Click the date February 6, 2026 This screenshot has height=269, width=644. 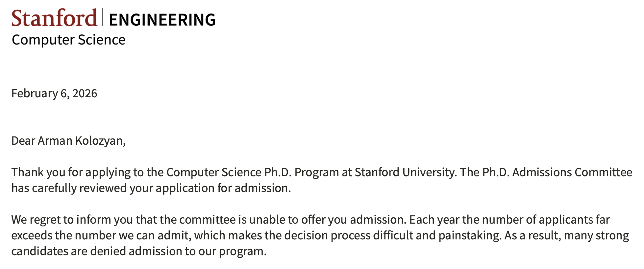54,93
